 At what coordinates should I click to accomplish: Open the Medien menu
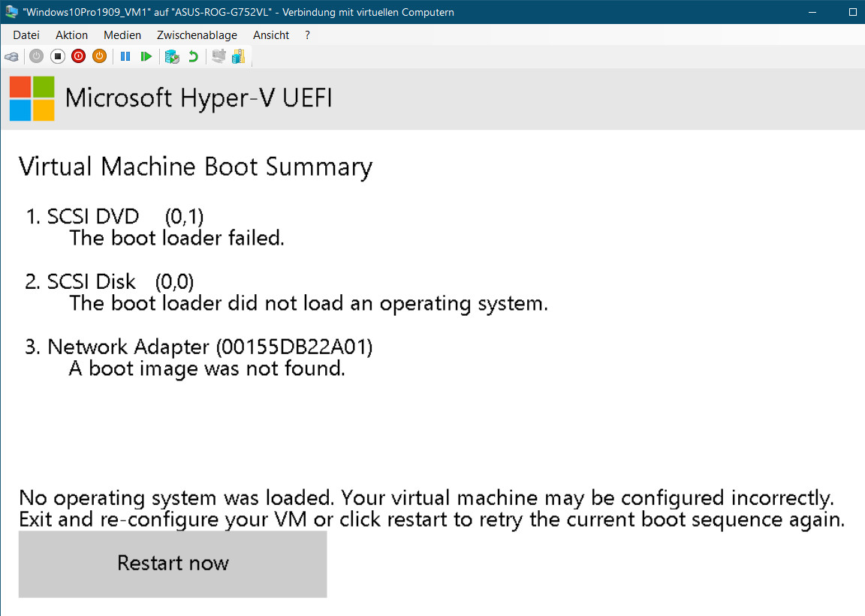pyautogui.click(x=122, y=35)
